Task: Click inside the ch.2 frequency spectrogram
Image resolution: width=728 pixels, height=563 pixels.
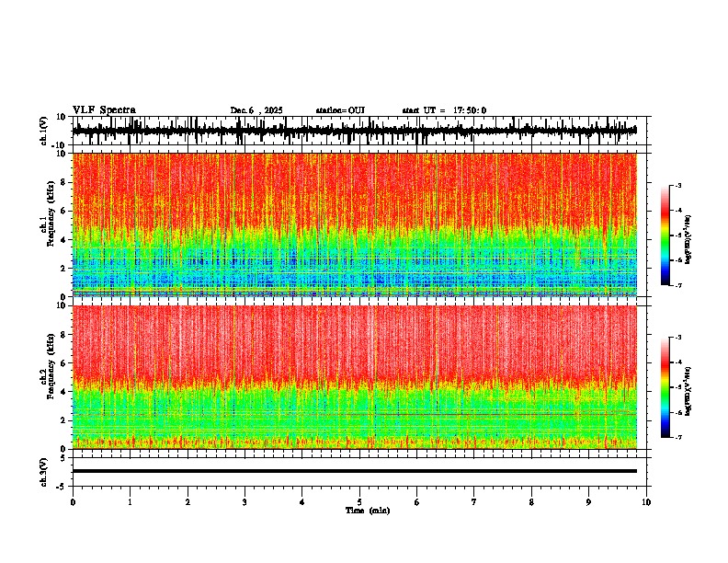Action: coord(355,377)
